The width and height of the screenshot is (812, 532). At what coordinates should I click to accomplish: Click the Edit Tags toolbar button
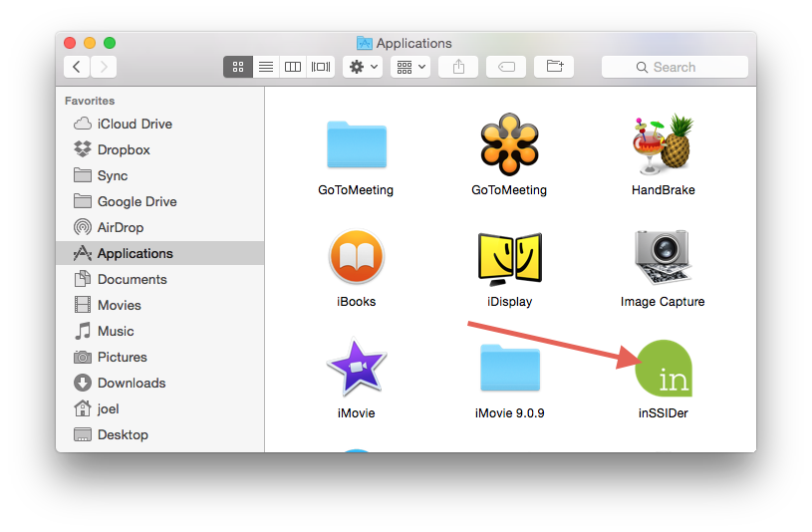[506, 67]
